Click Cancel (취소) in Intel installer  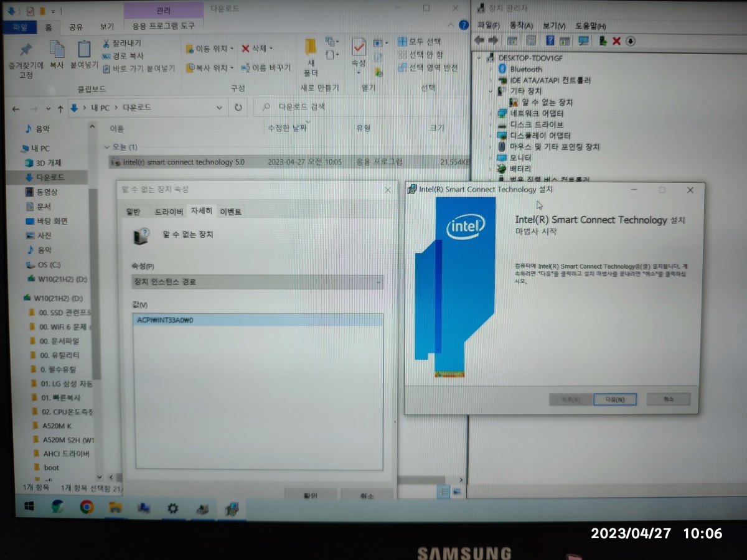[669, 399]
